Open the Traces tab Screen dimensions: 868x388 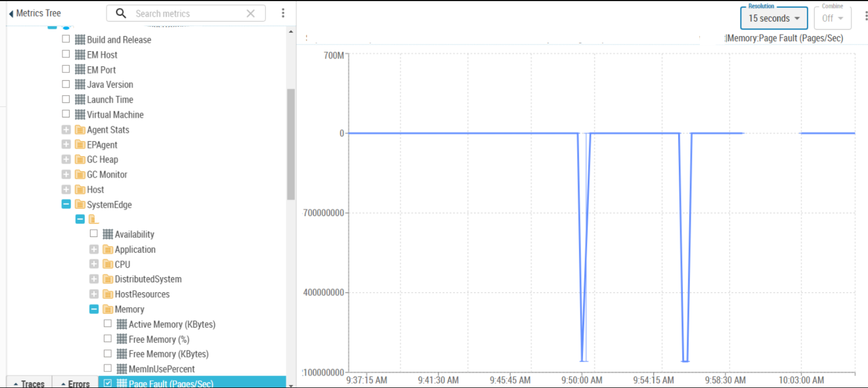29,383
